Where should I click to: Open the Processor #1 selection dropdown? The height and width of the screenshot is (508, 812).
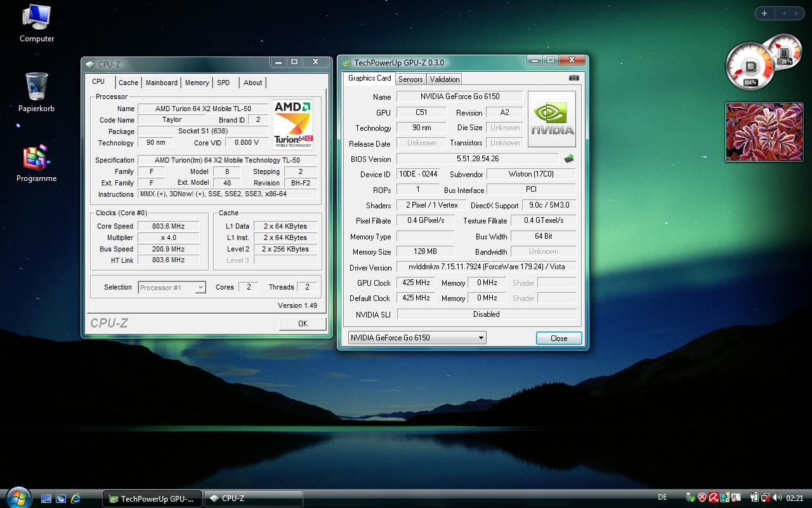click(172, 288)
